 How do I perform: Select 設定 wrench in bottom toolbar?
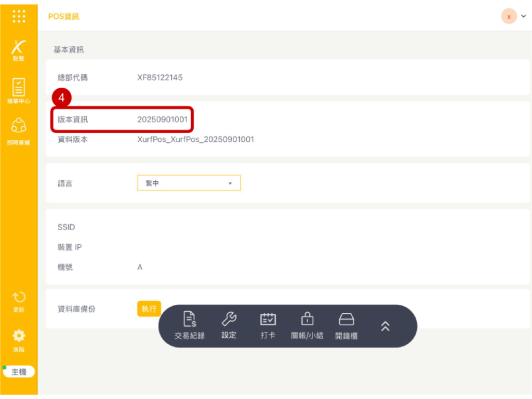(x=229, y=326)
